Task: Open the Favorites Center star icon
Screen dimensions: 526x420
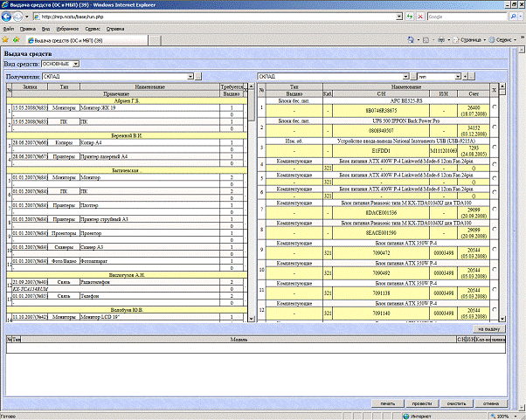Action: point(6,40)
